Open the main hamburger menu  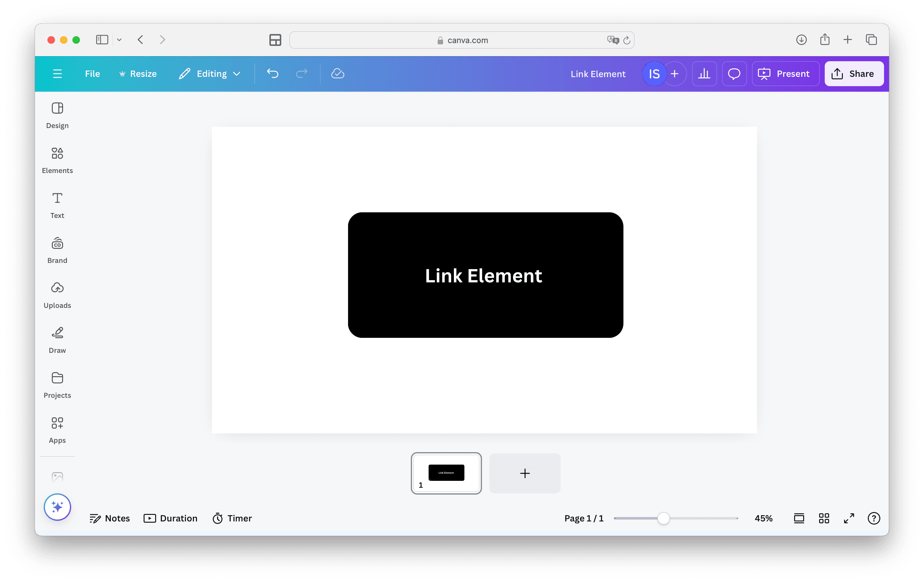click(x=57, y=74)
